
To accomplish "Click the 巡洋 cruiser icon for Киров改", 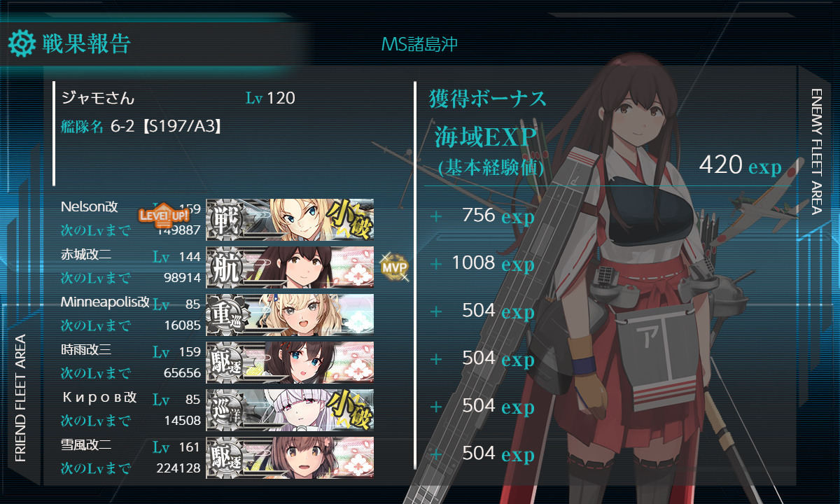I will point(226,410).
